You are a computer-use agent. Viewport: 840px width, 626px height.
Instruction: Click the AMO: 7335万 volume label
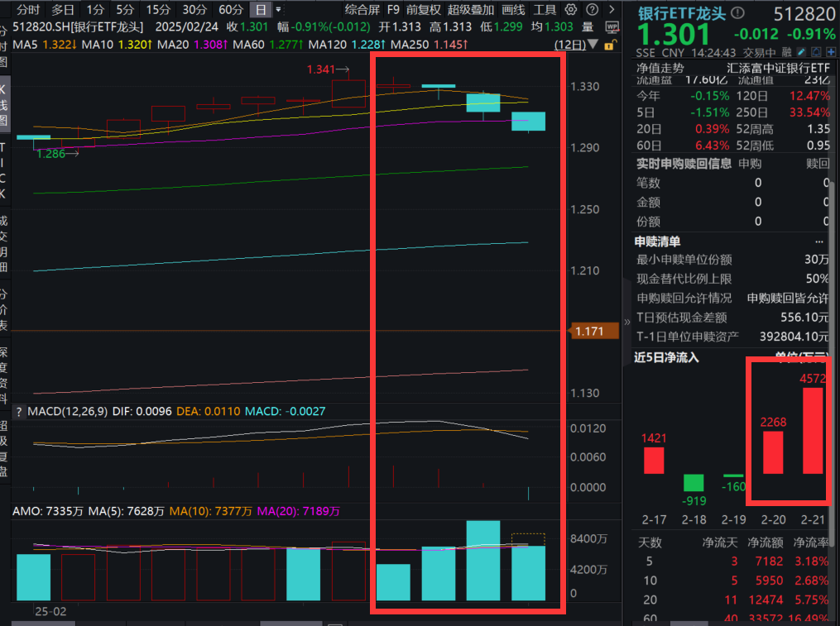[48, 511]
